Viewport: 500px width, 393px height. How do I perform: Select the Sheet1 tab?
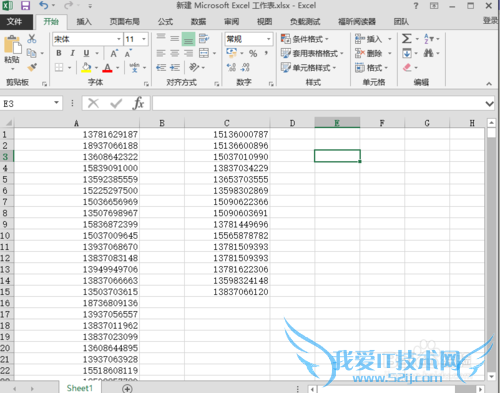[80, 388]
